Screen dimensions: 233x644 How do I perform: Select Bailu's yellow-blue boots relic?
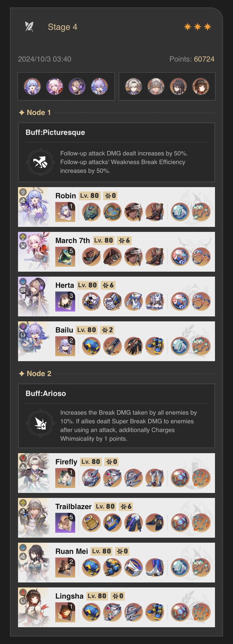(155, 346)
